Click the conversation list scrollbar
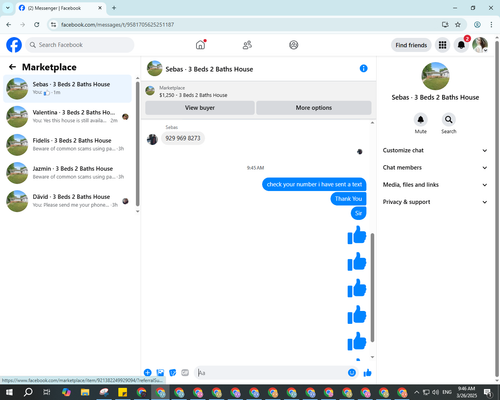 pyautogui.click(x=137, y=143)
